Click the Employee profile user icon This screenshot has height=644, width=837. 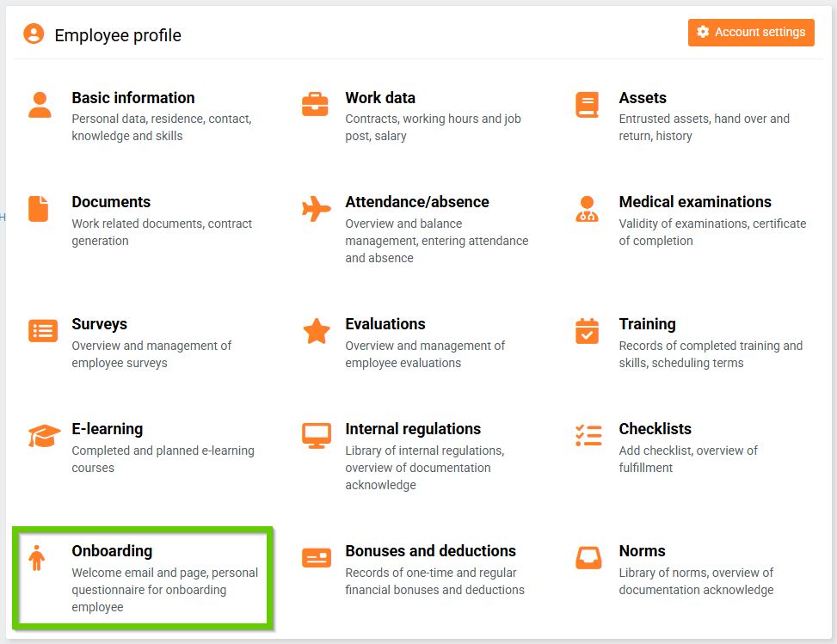34,34
